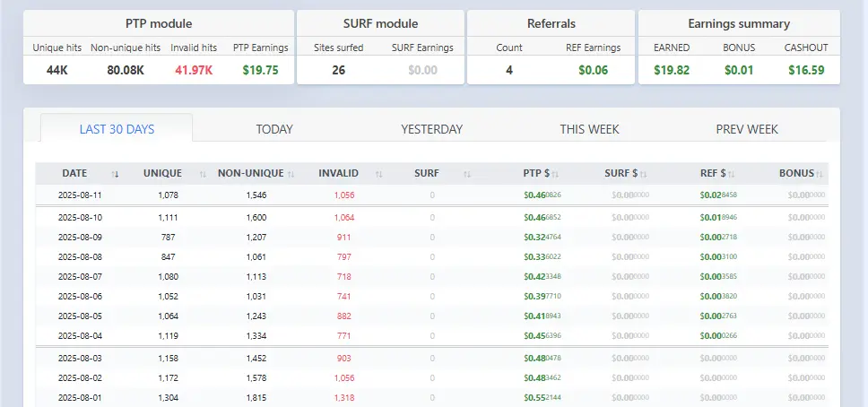This screenshot has height=407, width=868.
Task: Select the 2025-08-02 date cell
Action: (x=80, y=378)
